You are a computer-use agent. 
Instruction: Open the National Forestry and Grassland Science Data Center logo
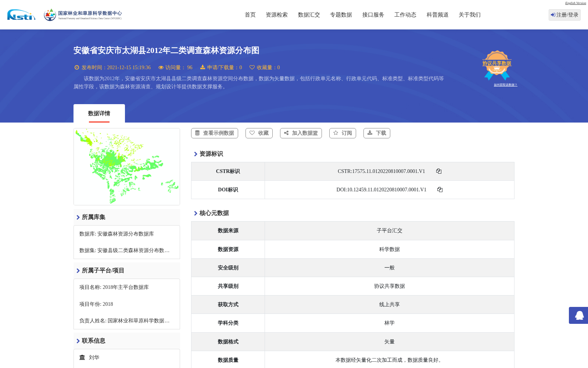[x=83, y=15]
